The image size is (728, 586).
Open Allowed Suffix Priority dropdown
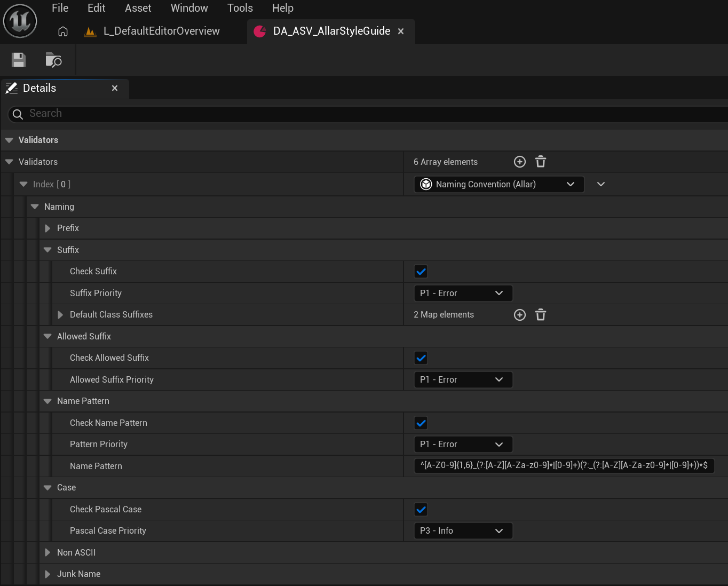pos(463,379)
